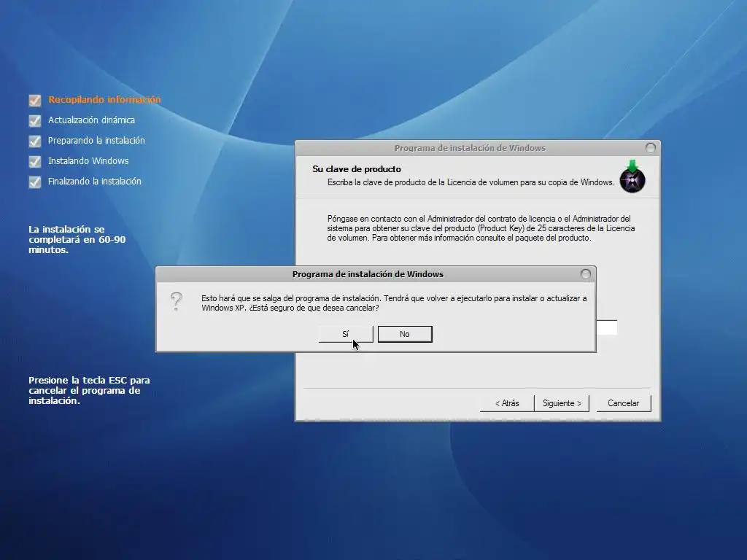Click Cancelar in the product key window
Image resolution: width=747 pixels, height=560 pixels.
click(623, 403)
